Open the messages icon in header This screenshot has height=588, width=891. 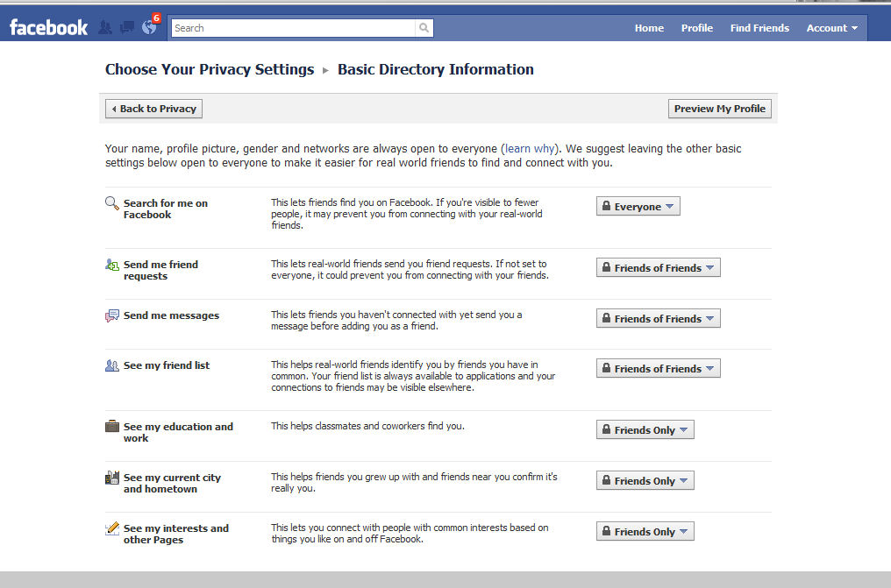point(127,27)
